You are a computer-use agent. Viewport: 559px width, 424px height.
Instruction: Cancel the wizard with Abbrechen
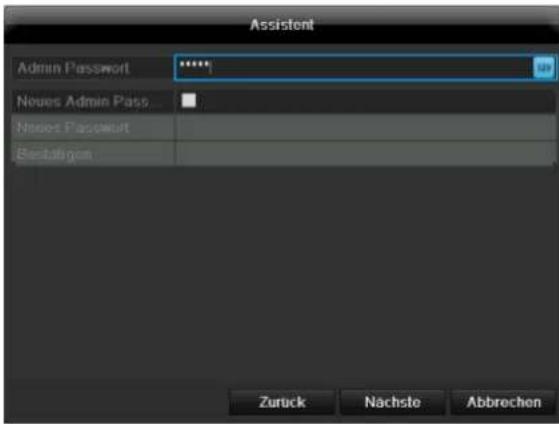[503, 402]
